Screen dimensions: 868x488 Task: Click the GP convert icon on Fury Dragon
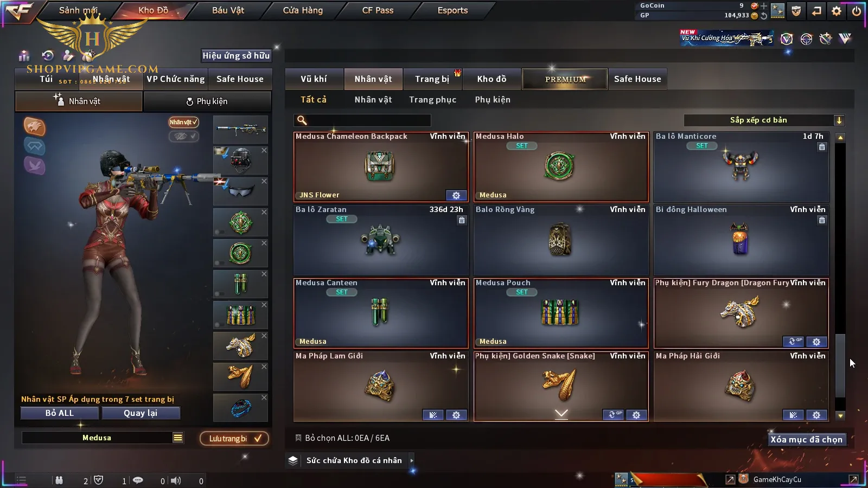794,342
